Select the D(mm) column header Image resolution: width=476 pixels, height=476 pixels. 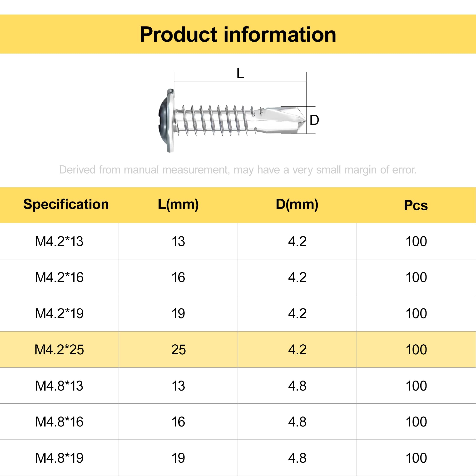pyautogui.click(x=297, y=204)
